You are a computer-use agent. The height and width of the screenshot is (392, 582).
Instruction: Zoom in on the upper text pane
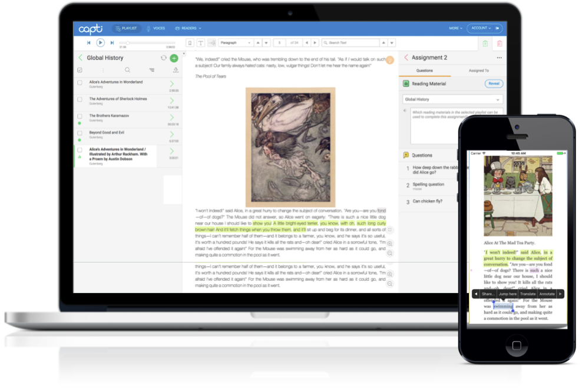(x=390, y=244)
